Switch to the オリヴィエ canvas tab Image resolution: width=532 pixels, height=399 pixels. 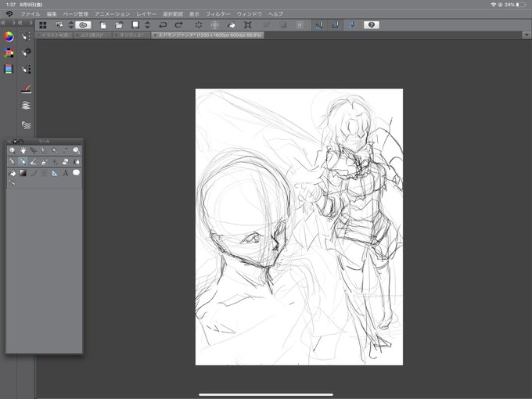131,35
